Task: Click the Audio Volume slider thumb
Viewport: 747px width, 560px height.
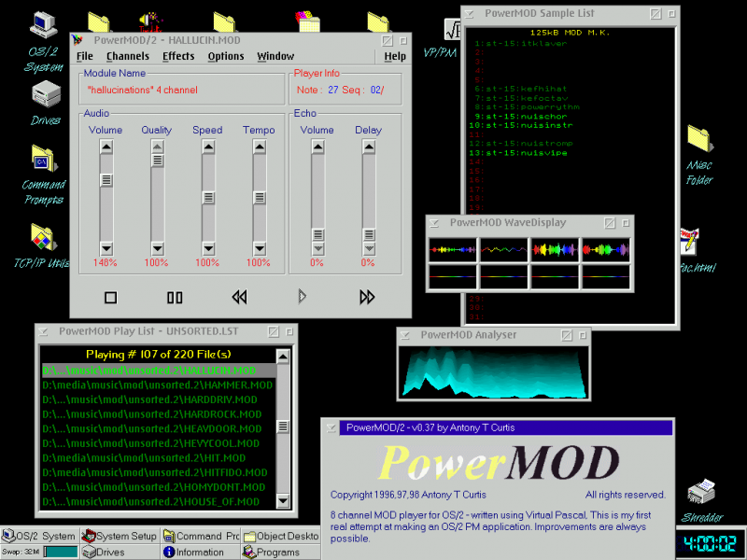Action: [x=106, y=179]
